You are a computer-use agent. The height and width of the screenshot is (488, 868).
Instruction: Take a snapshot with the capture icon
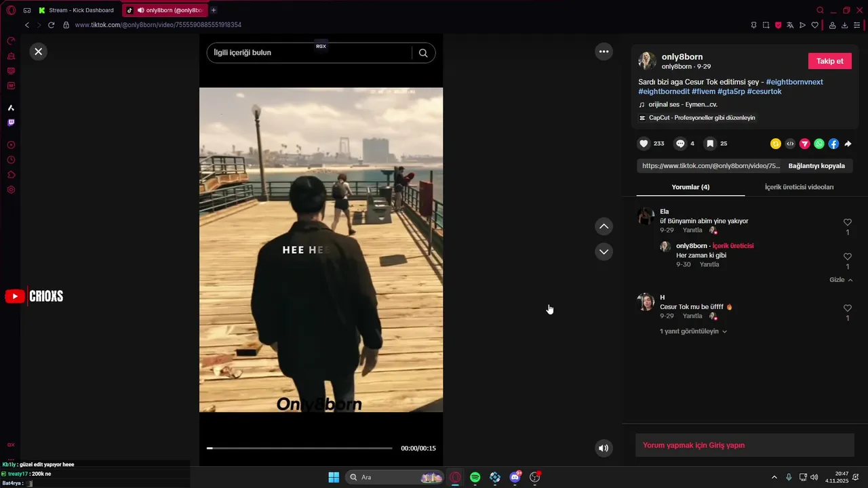click(x=766, y=25)
